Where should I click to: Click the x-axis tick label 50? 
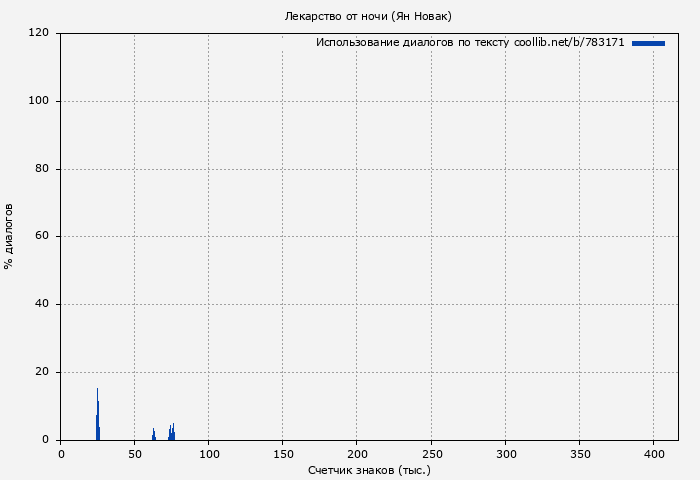(134, 454)
